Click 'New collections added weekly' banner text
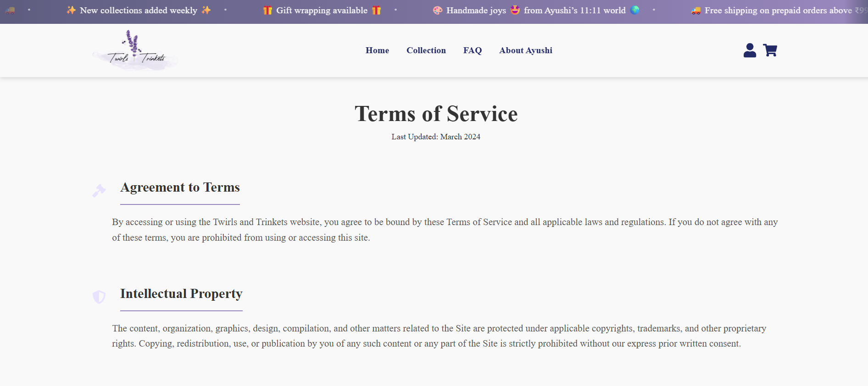This screenshot has height=386, width=868. point(138,11)
